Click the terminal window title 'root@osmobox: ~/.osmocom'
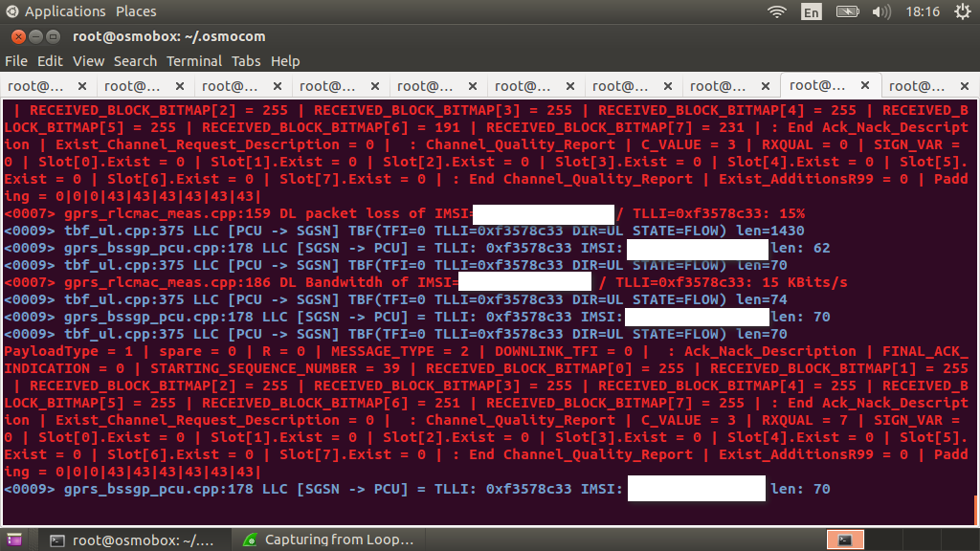The width and height of the screenshot is (980, 551). (x=169, y=37)
